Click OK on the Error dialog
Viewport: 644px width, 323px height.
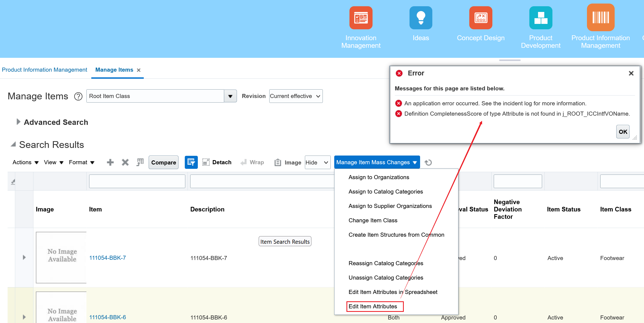tap(623, 131)
